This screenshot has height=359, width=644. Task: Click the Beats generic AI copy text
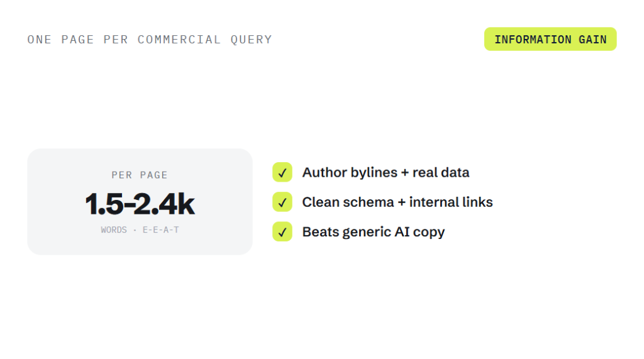(x=374, y=232)
